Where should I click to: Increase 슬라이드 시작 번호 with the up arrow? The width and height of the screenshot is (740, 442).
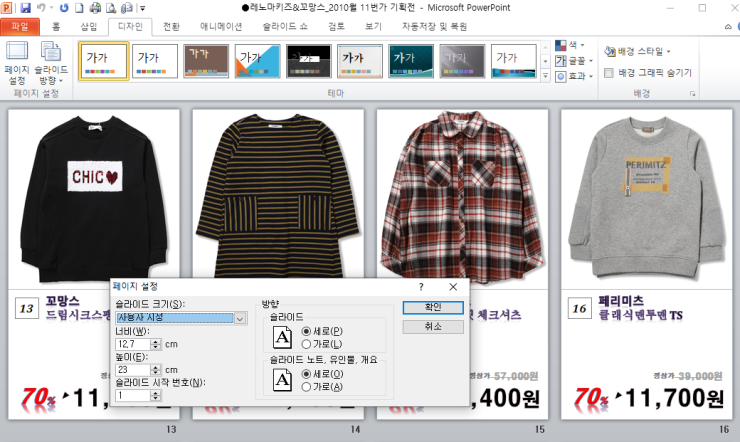(156, 392)
